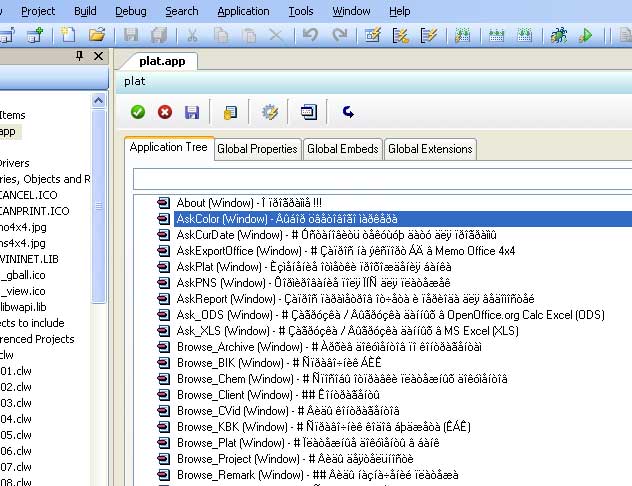Click the filter field above the procedure list
The image size is (632, 486).
380,179
